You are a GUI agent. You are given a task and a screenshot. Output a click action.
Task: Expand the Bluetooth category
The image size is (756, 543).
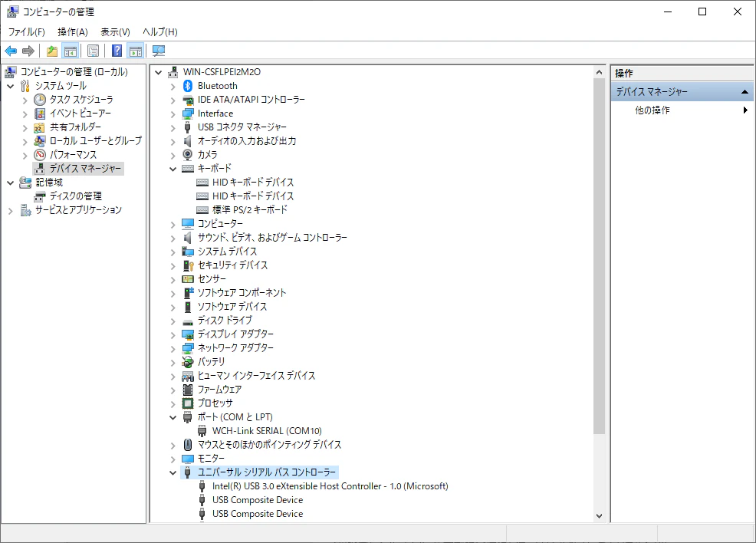tap(173, 87)
